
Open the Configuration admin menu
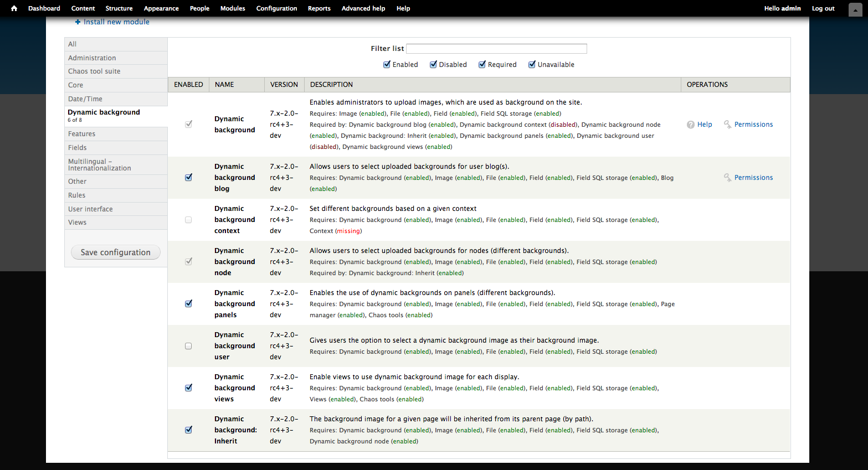click(276, 8)
